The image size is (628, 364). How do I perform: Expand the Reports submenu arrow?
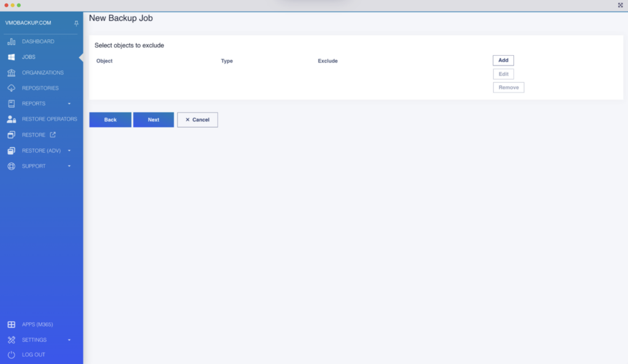pos(69,104)
